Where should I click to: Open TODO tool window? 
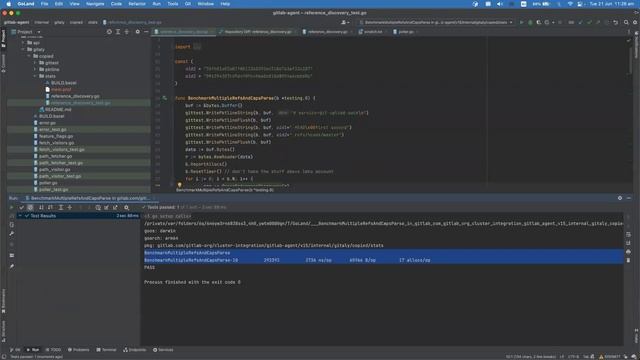coord(53,350)
